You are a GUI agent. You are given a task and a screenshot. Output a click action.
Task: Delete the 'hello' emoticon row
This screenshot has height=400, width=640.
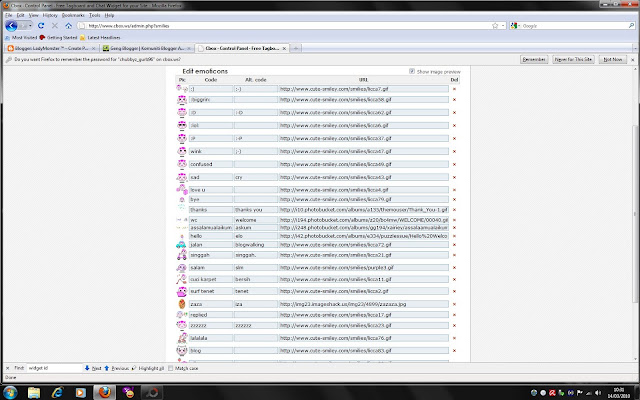pos(454,236)
